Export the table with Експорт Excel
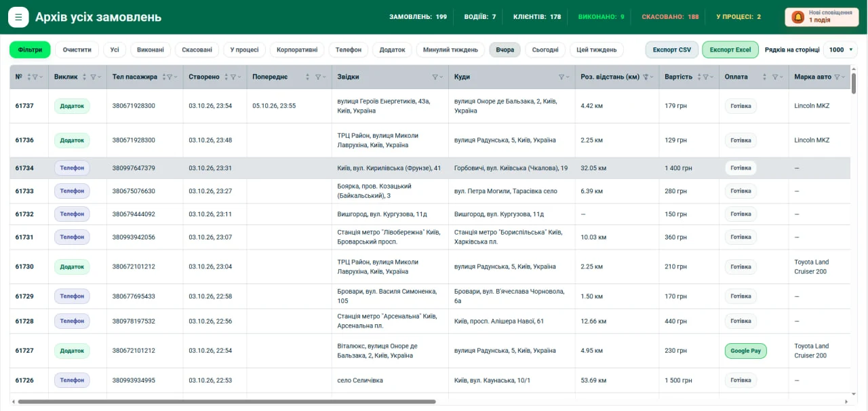This screenshot has width=868, height=411. click(x=730, y=50)
